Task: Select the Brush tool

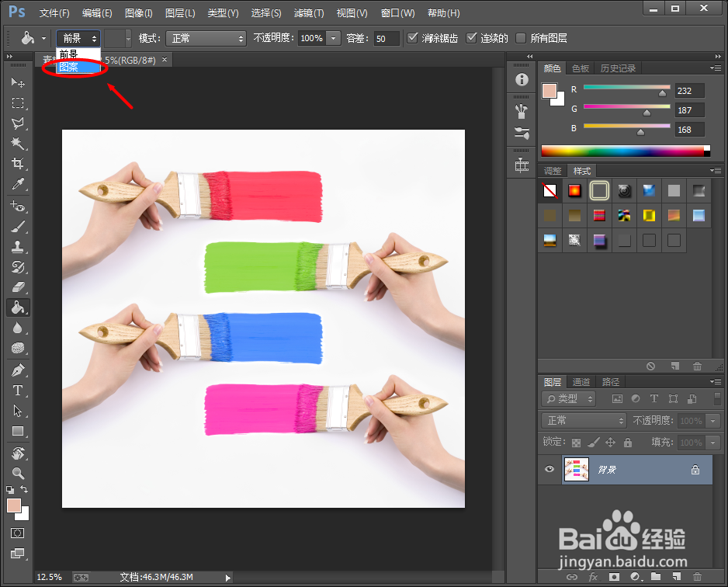Action: click(18, 226)
